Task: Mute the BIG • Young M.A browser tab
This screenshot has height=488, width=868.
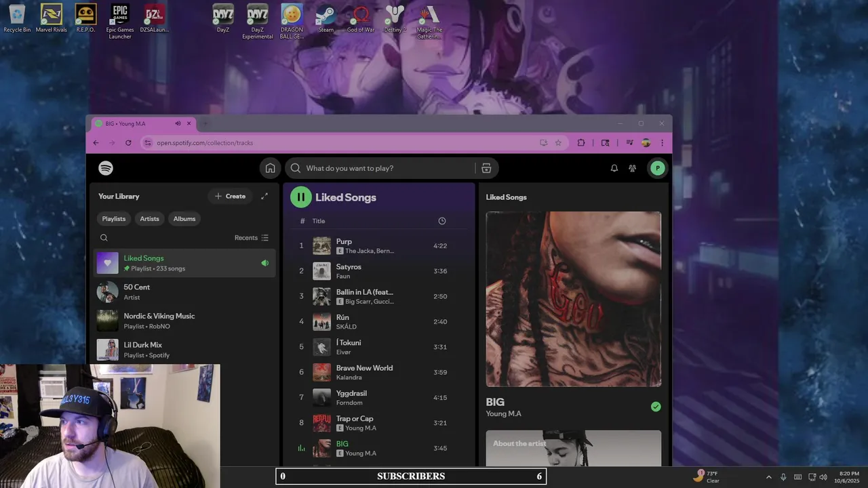Action: [178, 123]
